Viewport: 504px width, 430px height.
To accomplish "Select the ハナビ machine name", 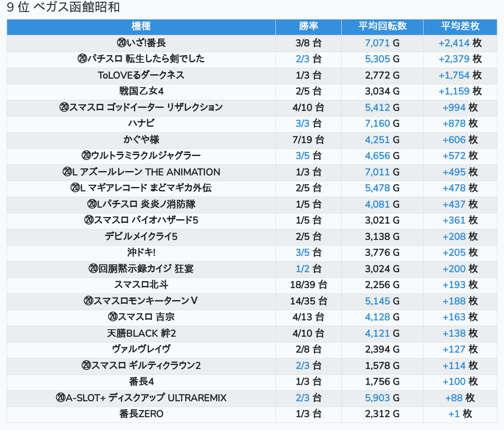I will pos(141,123).
